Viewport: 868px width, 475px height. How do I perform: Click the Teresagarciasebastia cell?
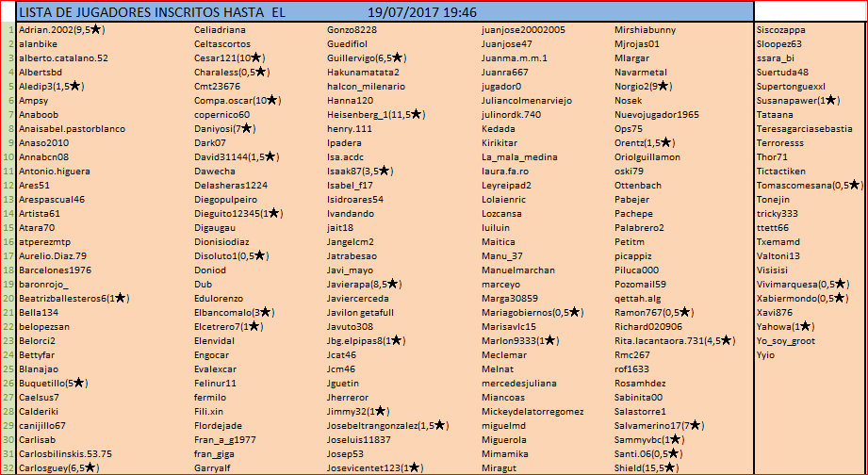(x=804, y=128)
